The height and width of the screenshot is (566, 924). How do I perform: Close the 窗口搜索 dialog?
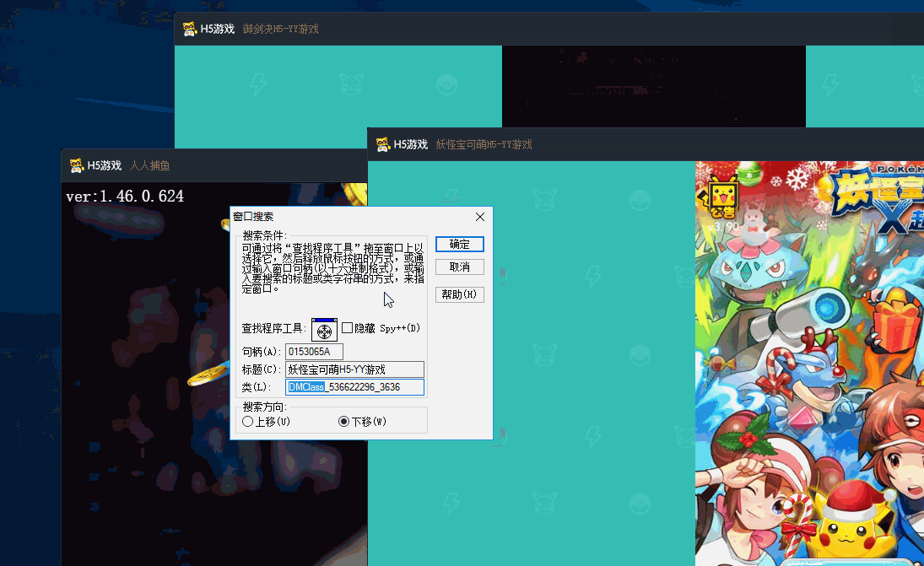click(479, 217)
